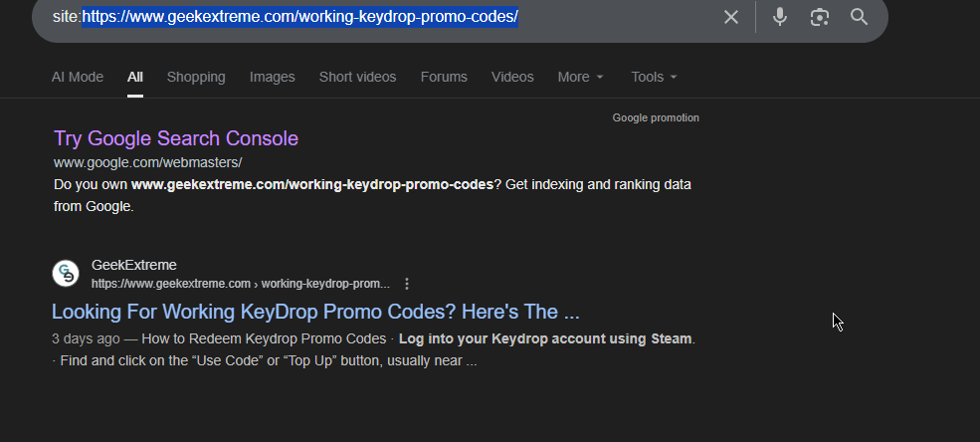This screenshot has width=980, height=442.
Task: Open the Tools dropdown
Action: coord(654,77)
